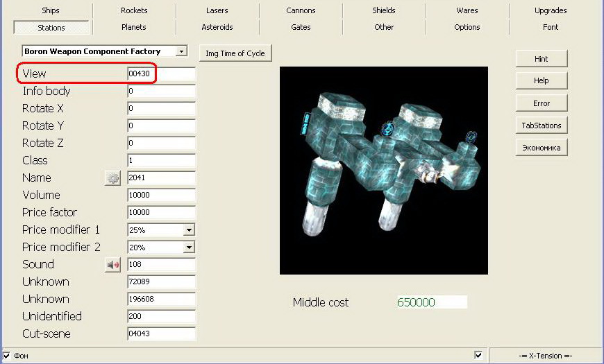Go to the Upgrades tab
This screenshot has width=604, height=364.
[551, 10]
